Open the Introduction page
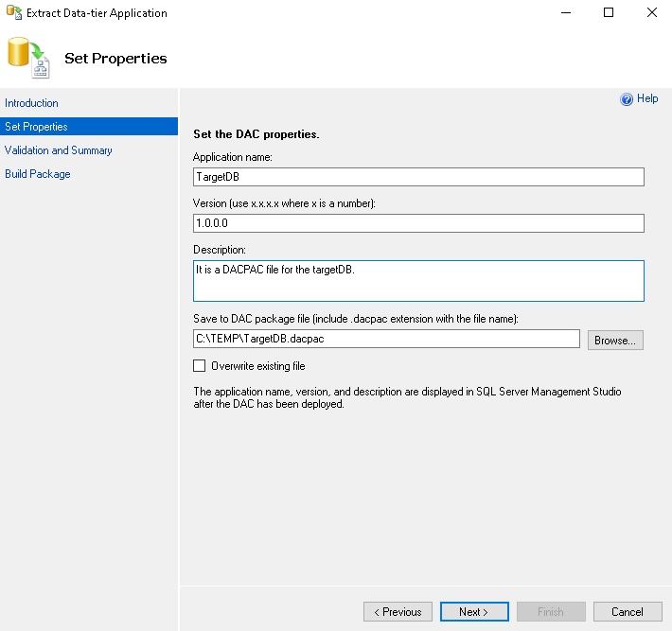672x631 pixels. click(31, 103)
